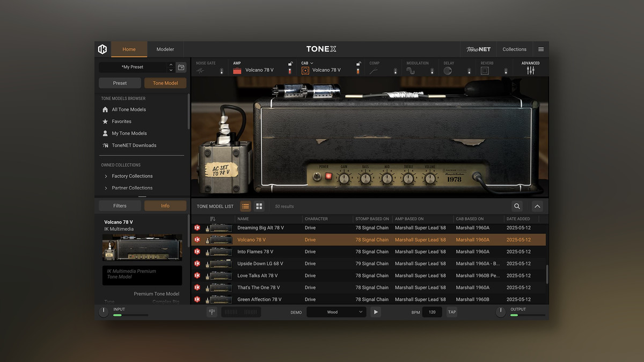Open the CAB dropdown chevron
The image size is (644, 362).
[312, 63]
